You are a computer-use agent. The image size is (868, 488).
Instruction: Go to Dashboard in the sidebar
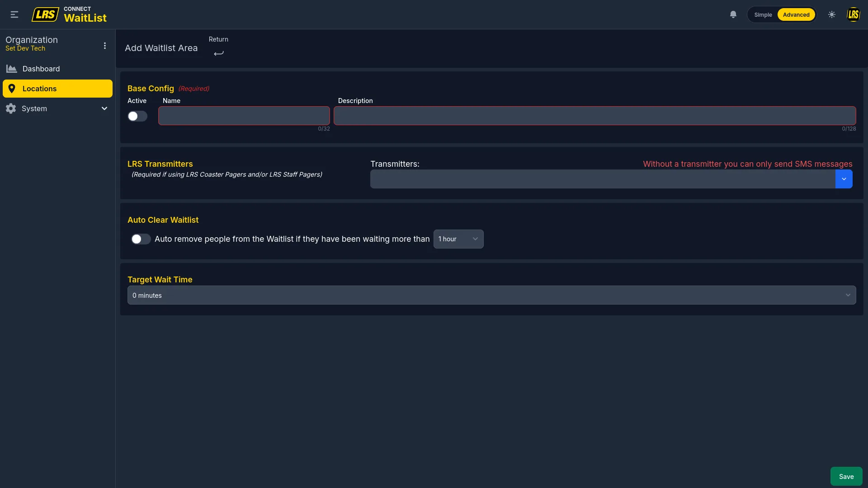click(57, 69)
